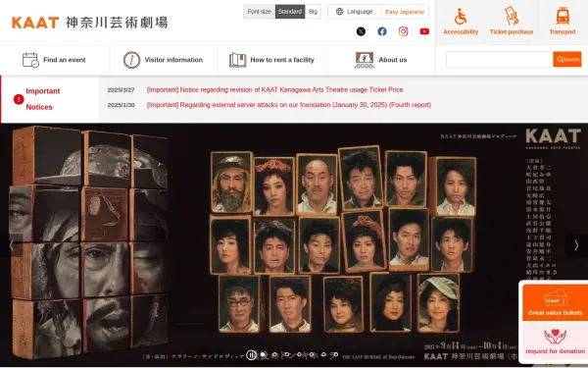
Task: Select the Standard font size option
Action: tap(290, 12)
